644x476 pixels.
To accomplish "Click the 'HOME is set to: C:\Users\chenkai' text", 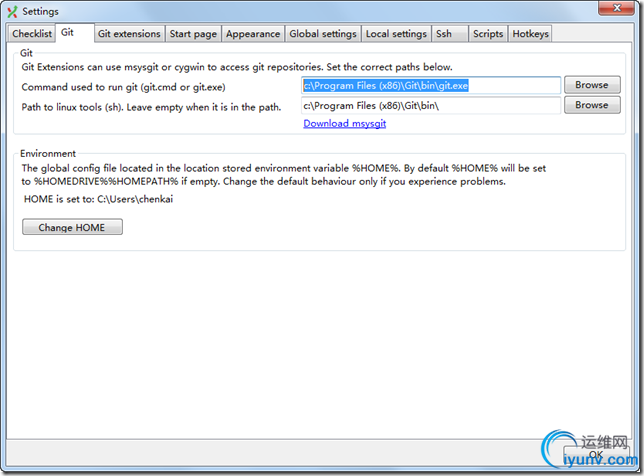I will pyautogui.click(x=99, y=199).
